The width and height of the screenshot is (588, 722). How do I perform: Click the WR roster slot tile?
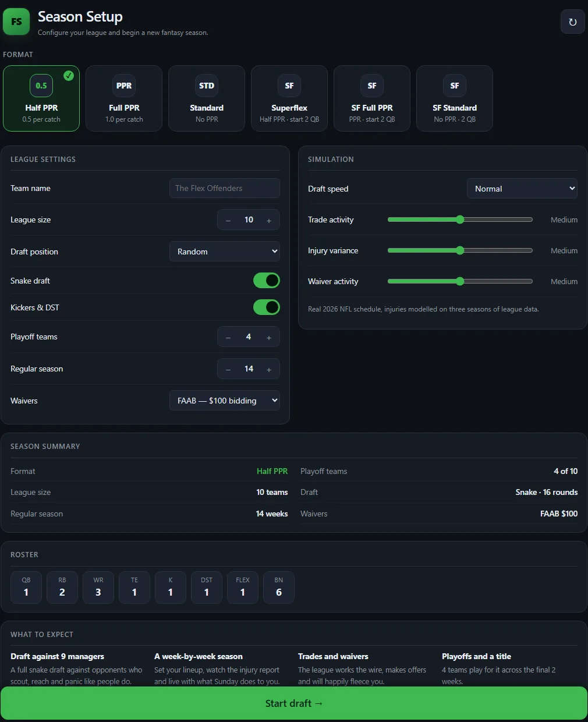coord(98,587)
